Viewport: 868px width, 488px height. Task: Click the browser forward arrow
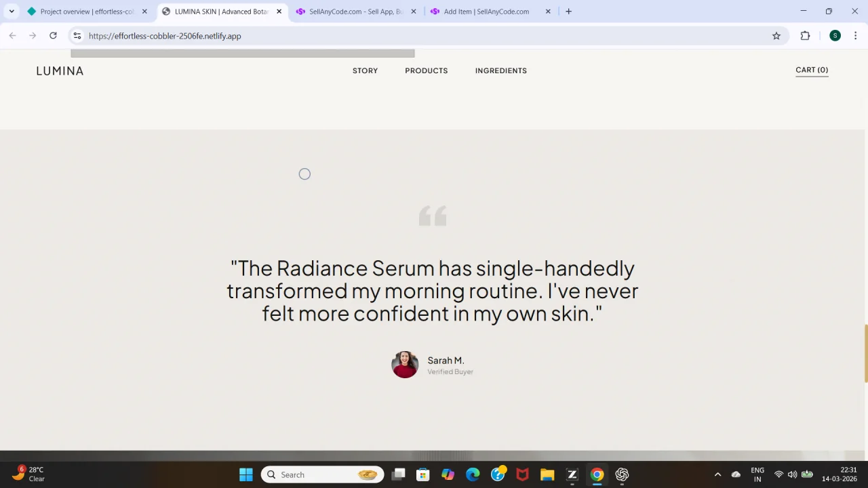(33, 36)
